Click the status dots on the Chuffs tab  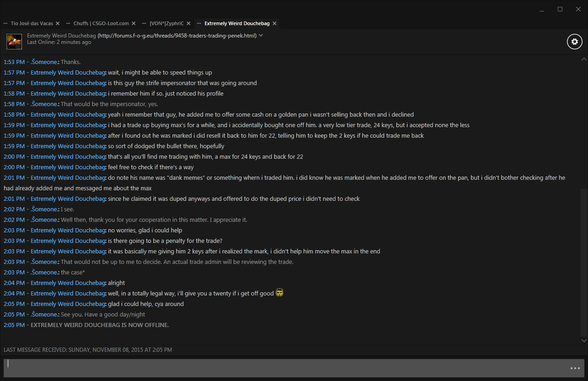[x=68, y=23]
